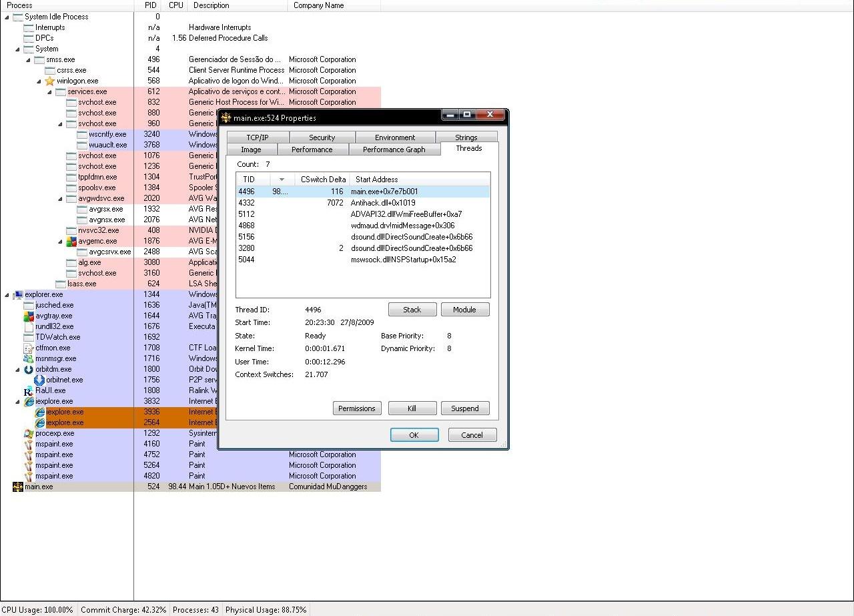Sort threads by CSwitch Delta column
The width and height of the screenshot is (854, 616).
[x=323, y=179]
